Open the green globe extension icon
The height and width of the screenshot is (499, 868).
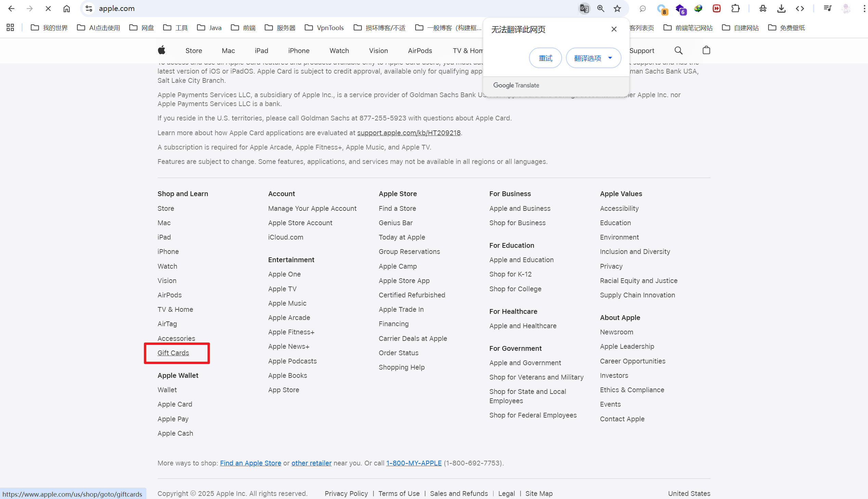pos(698,9)
